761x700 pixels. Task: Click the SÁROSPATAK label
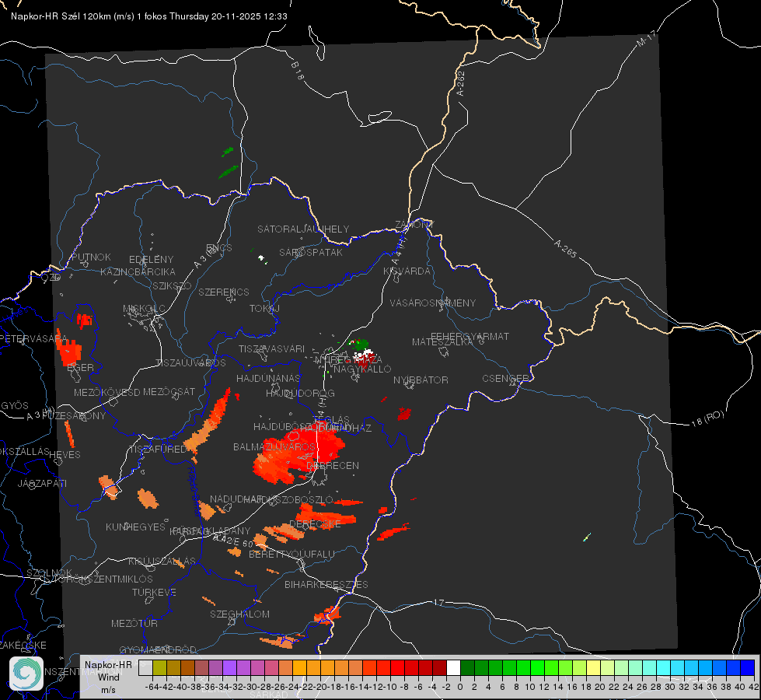311,252
